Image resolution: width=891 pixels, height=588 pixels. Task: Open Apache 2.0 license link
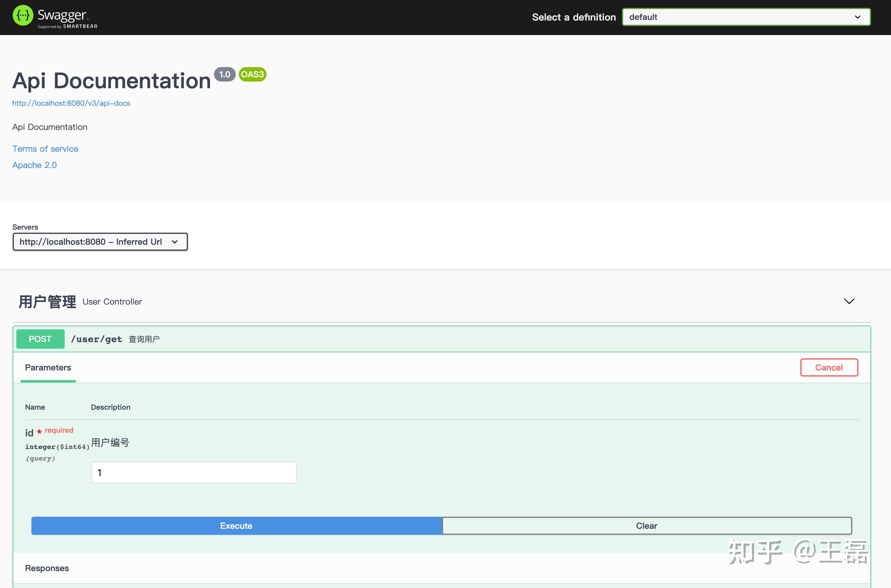pyautogui.click(x=34, y=165)
